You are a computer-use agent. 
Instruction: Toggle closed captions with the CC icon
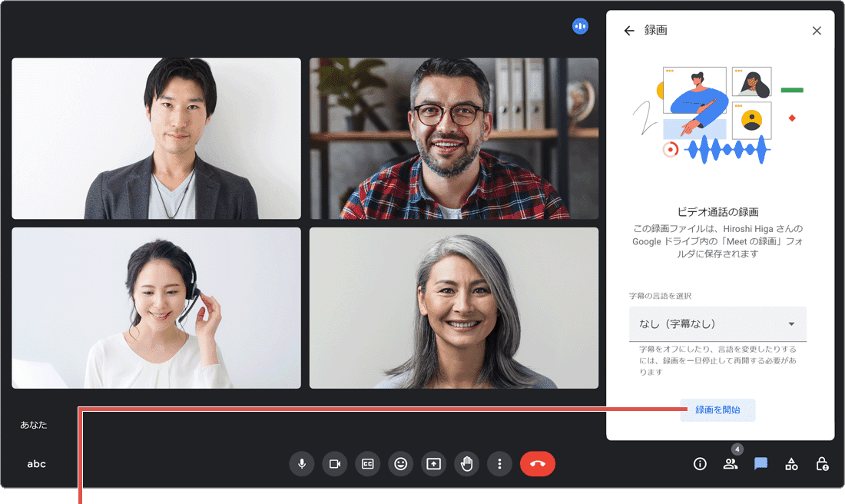pyautogui.click(x=367, y=463)
